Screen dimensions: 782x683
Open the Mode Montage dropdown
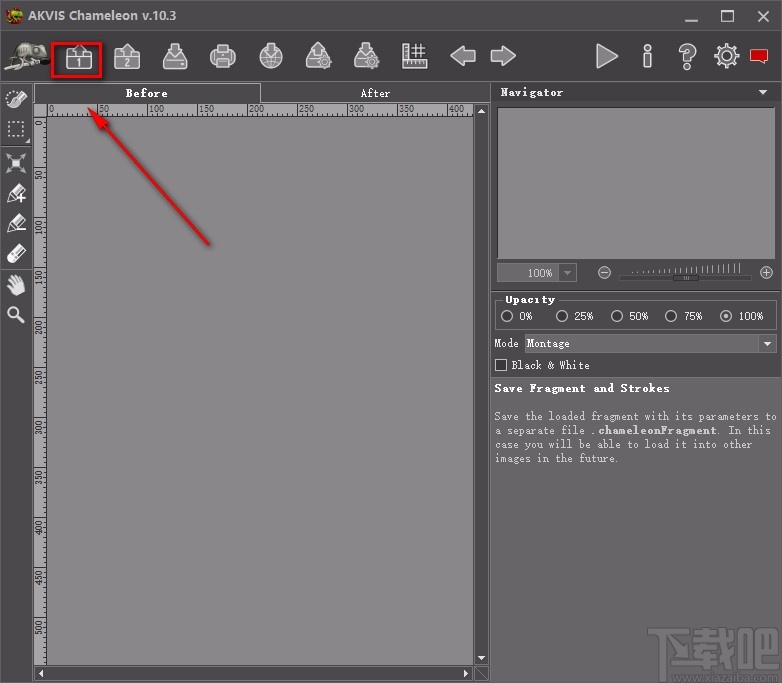[x=650, y=344]
